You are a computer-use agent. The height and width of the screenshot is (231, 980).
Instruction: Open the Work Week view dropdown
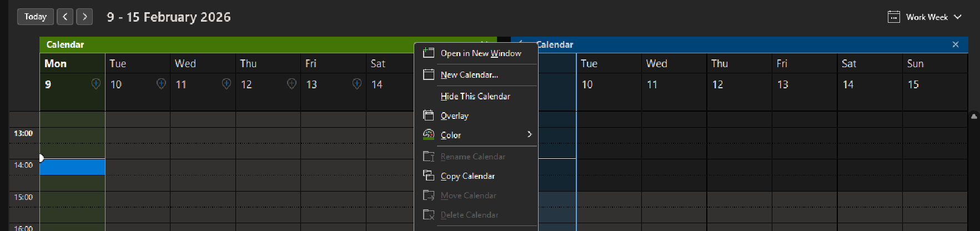pyautogui.click(x=926, y=17)
